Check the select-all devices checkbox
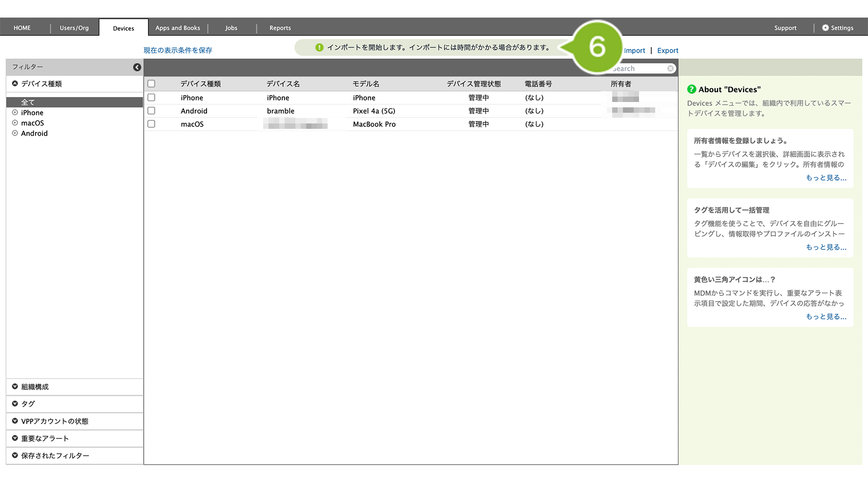This screenshot has height=488, width=868. tap(151, 84)
